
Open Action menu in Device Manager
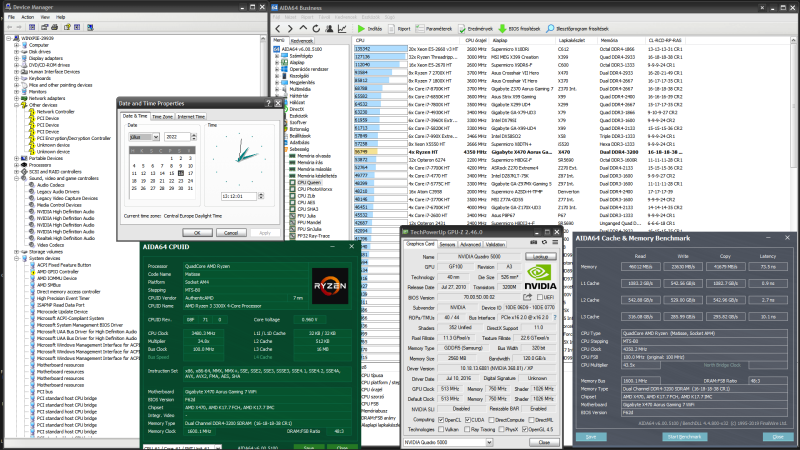[x=28, y=17]
